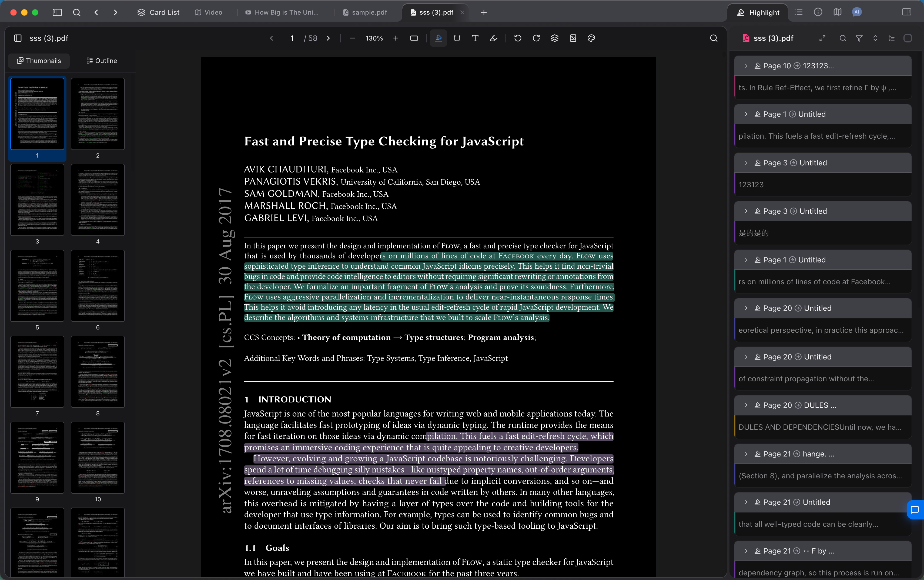Open global search in title bar
This screenshot has width=924, height=580.
click(77, 12)
